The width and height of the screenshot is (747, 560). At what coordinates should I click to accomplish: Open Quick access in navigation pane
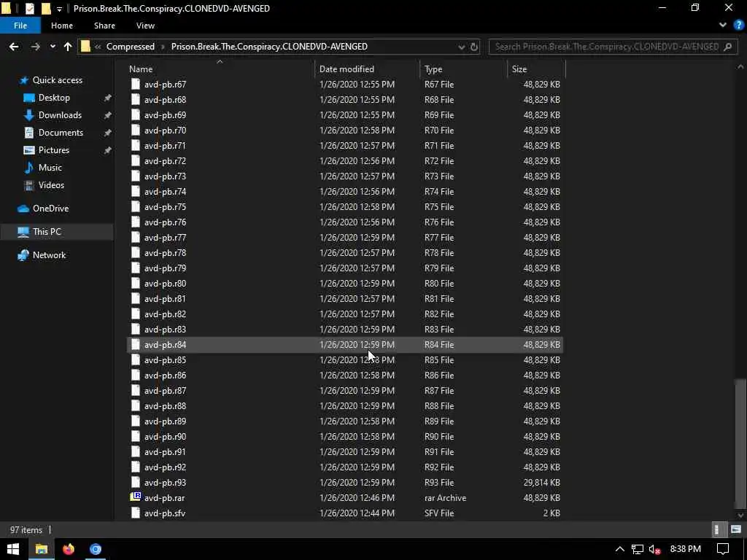coord(57,80)
